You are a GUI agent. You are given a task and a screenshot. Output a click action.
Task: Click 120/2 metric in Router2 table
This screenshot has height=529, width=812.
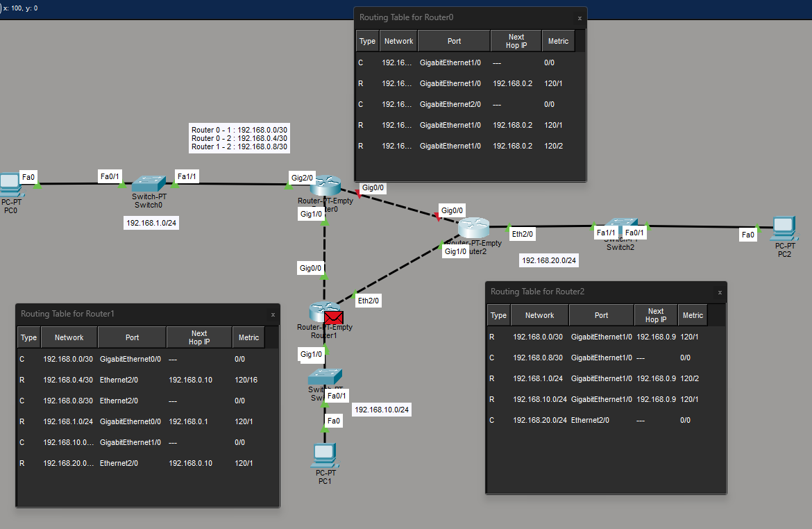coord(690,378)
